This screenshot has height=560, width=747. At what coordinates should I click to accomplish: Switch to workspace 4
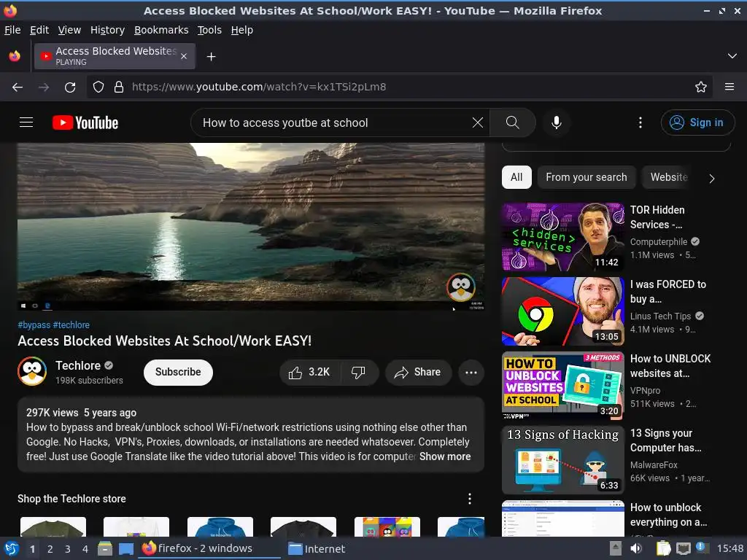point(85,549)
